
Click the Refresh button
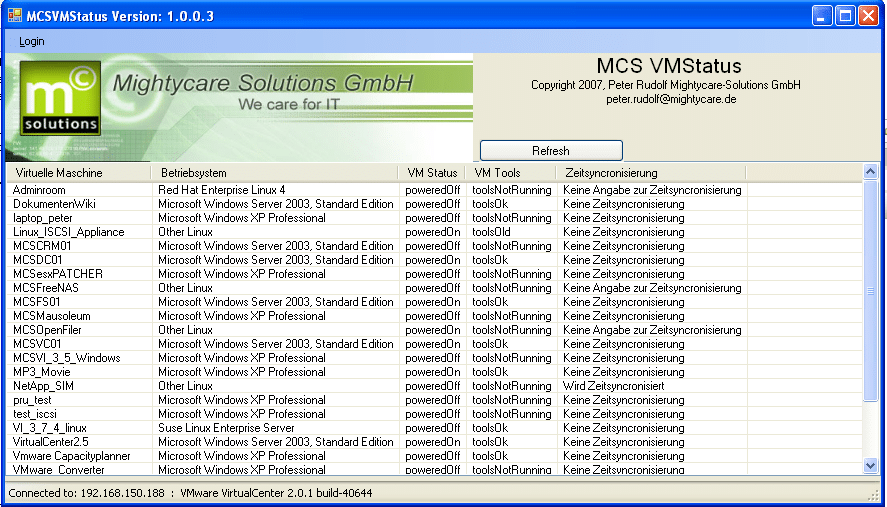[x=551, y=151]
